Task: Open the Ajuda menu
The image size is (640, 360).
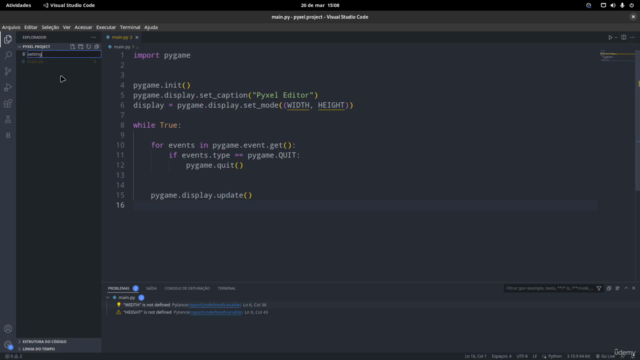Action: pyautogui.click(x=151, y=27)
